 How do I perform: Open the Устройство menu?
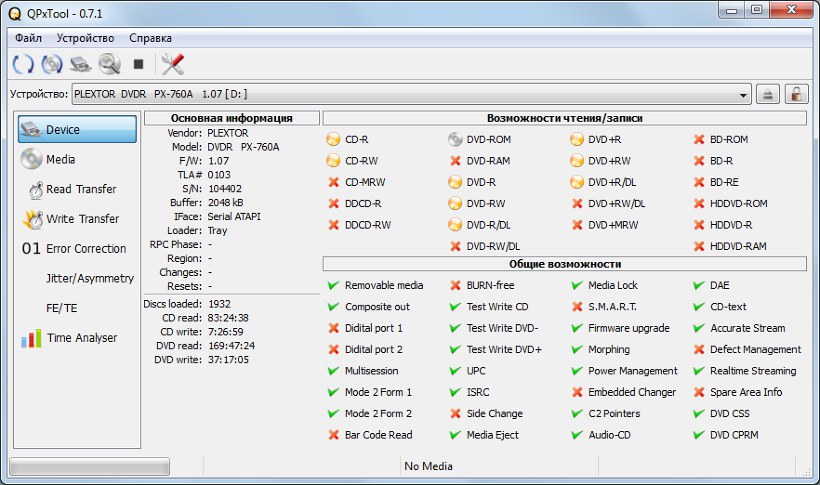[85, 37]
